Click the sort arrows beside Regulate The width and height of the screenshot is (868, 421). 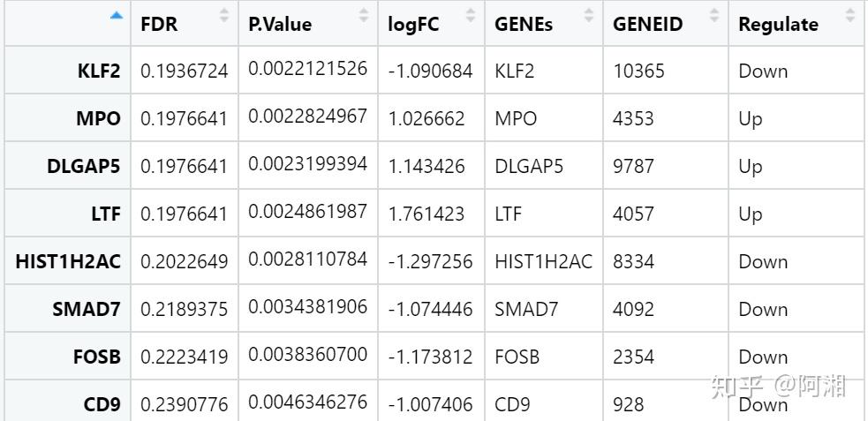pos(849,15)
